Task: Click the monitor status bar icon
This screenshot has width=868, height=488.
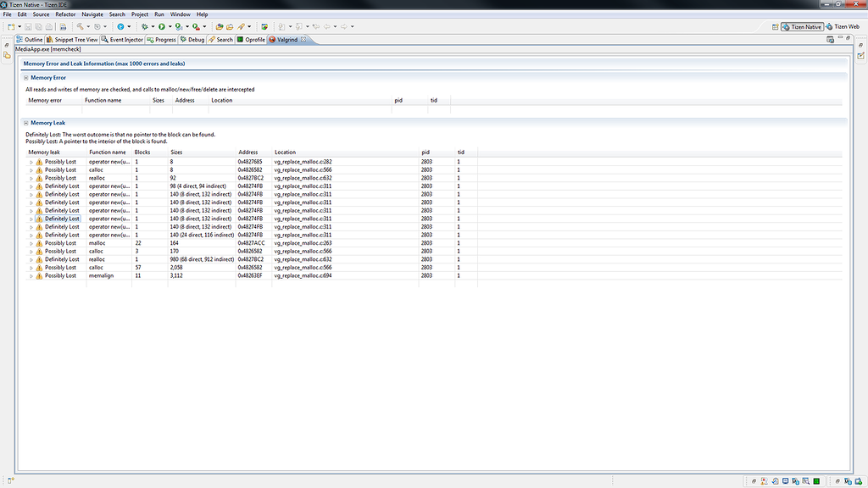Action: coord(785,481)
